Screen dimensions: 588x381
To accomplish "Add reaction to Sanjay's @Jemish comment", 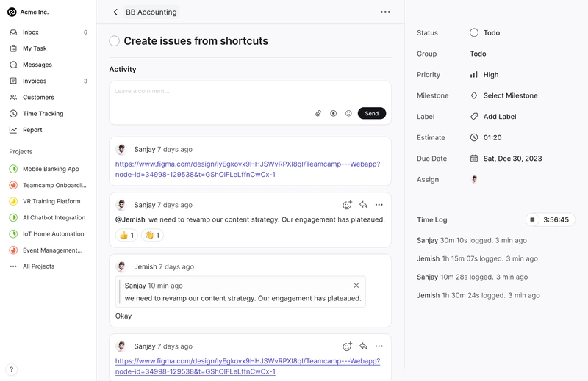I will click(x=347, y=205).
